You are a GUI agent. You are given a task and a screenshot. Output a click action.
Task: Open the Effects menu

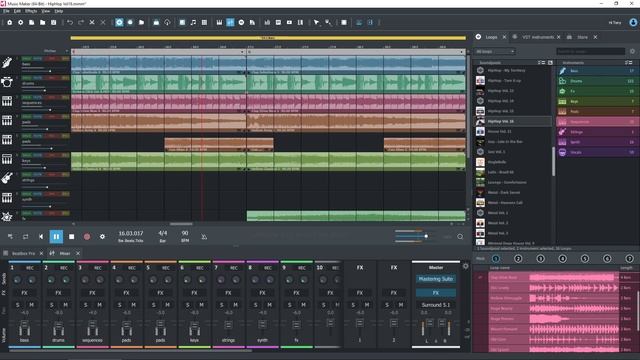[31, 11]
